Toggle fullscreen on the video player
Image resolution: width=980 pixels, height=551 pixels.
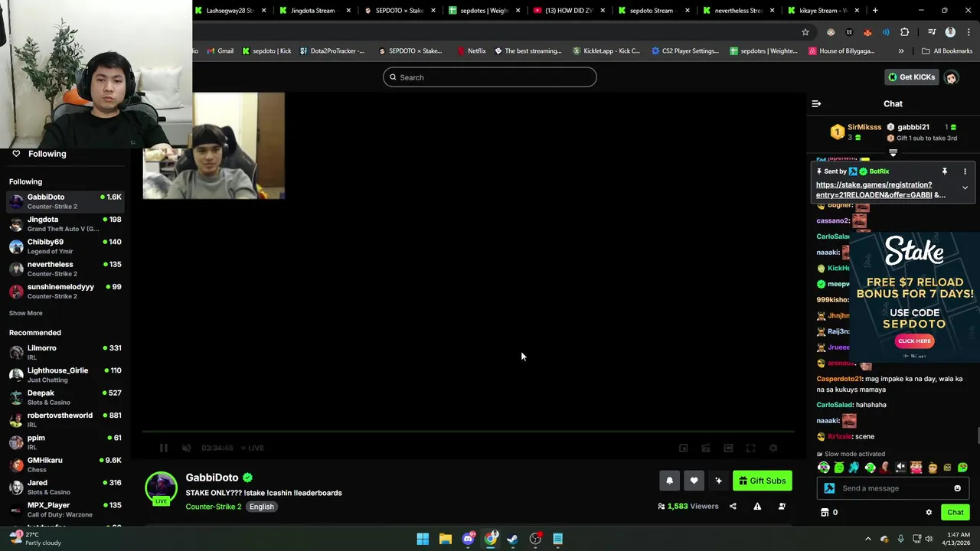tap(750, 448)
